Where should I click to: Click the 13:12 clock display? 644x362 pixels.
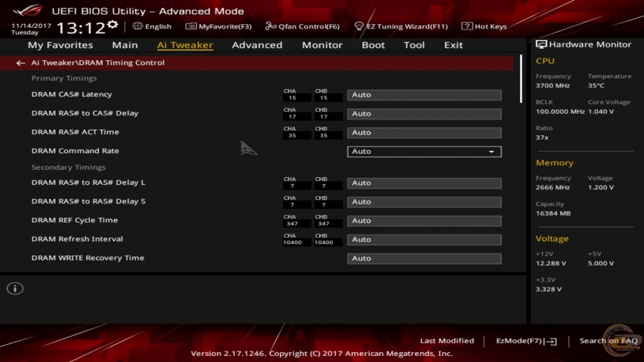81,29
